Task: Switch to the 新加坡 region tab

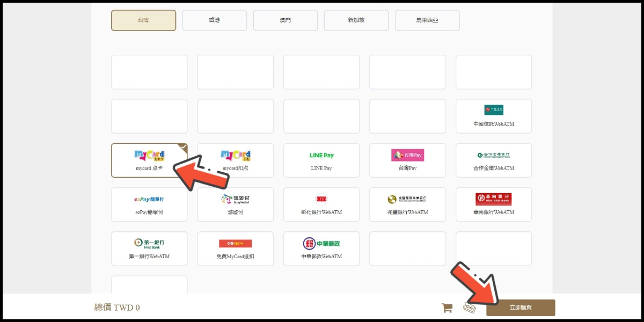Action: point(356,20)
